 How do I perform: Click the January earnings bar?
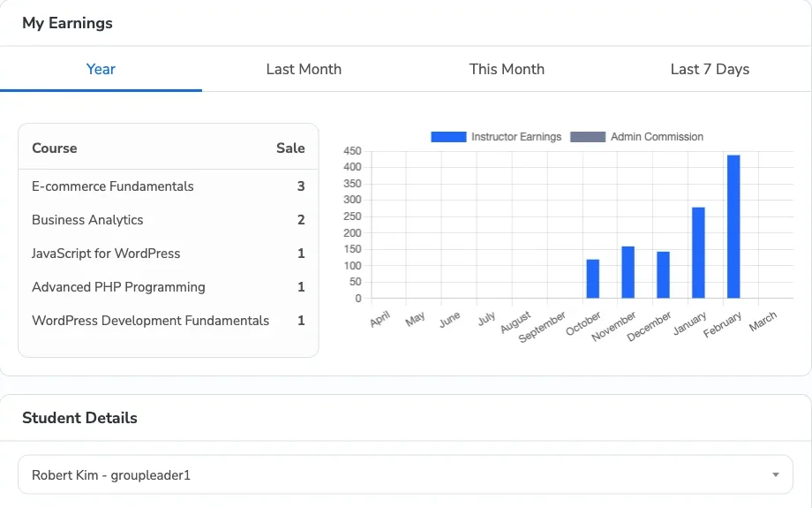pos(698,253)
